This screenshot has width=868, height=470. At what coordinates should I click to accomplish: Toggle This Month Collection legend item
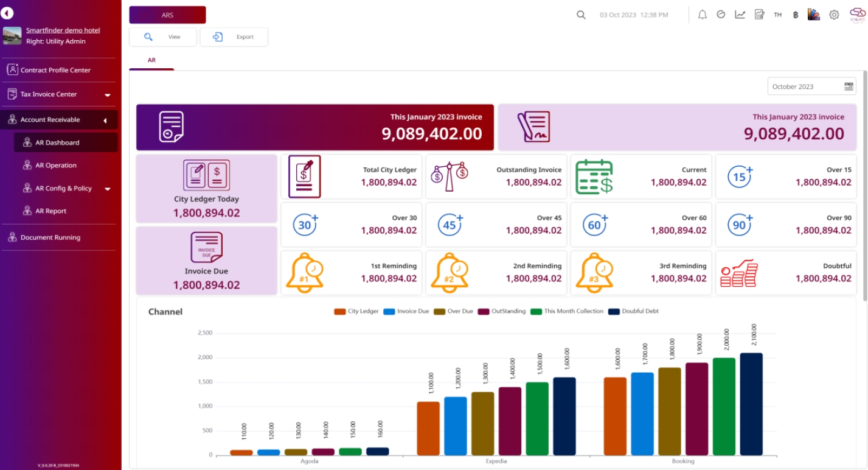567,311
